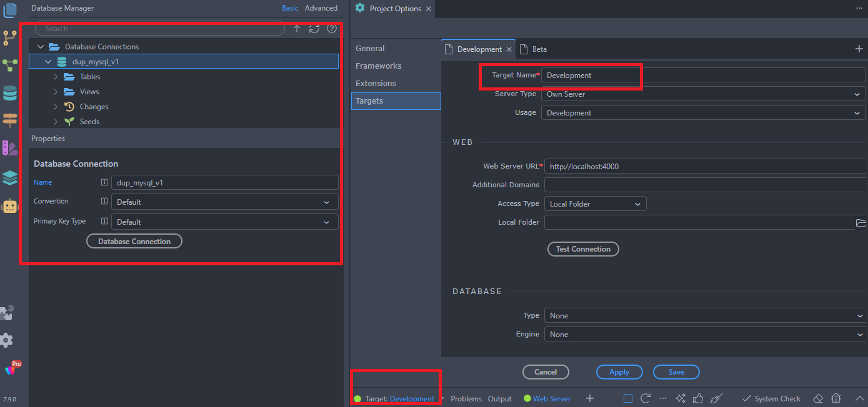
Task: Open the Settings gear icon in sidebar
Action: click(7, 340)
